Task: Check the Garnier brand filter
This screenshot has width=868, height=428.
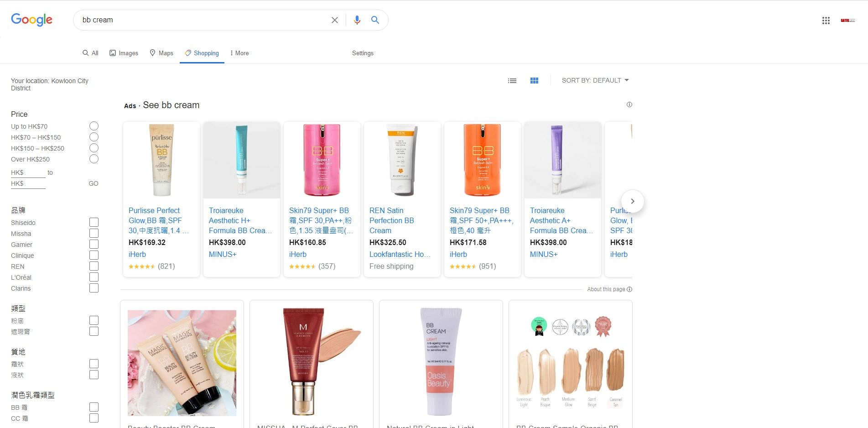Action: 94,244
